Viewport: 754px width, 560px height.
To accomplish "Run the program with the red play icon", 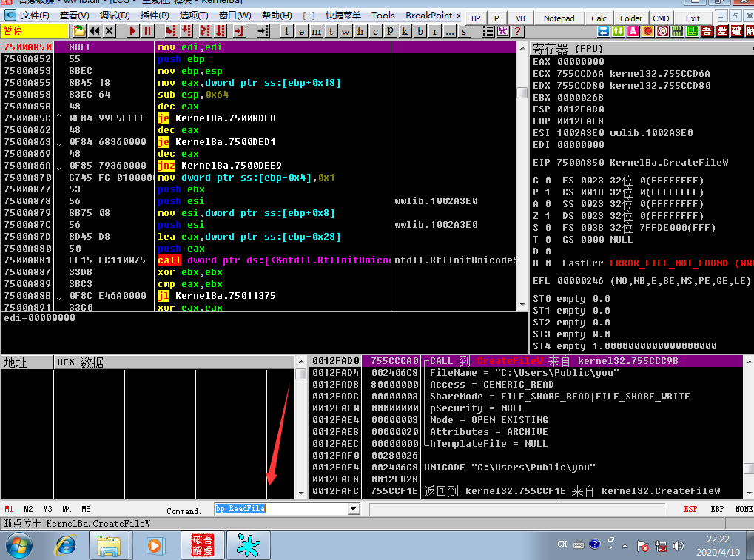I will point(132,31).
